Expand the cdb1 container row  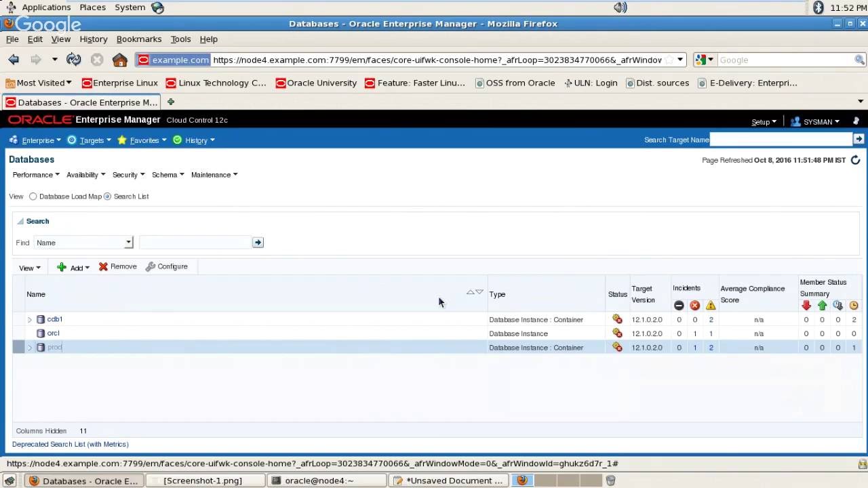[29, 319]
